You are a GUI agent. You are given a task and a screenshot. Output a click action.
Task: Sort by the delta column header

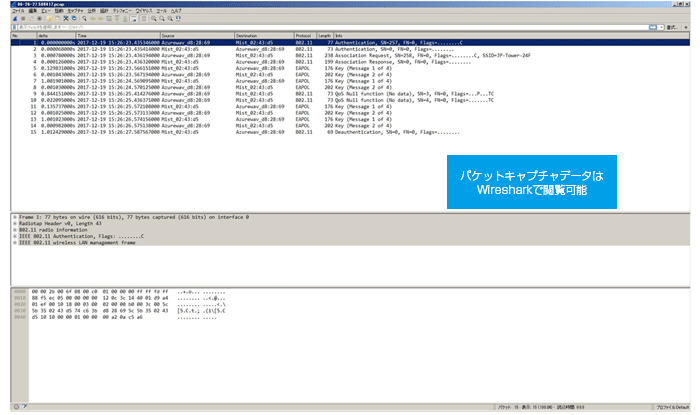tap(56, 36)
